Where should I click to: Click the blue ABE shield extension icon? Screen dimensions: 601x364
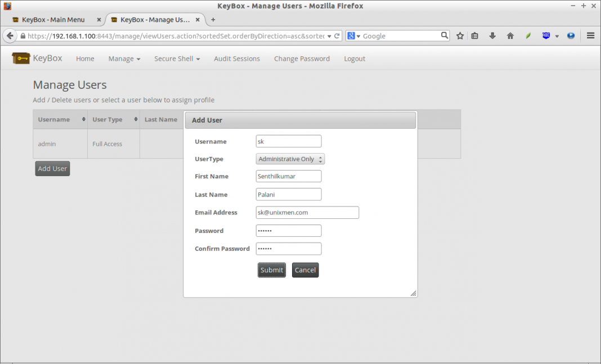tap(546, 35)
